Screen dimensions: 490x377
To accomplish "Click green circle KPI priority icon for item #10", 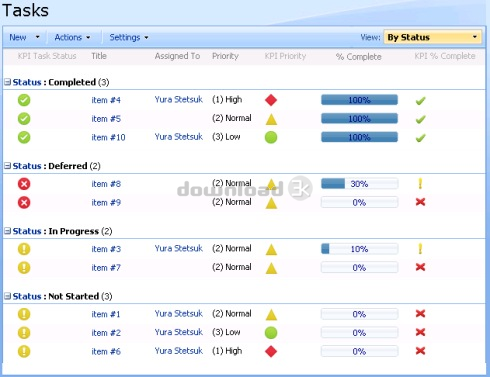I will coord(271,137).
